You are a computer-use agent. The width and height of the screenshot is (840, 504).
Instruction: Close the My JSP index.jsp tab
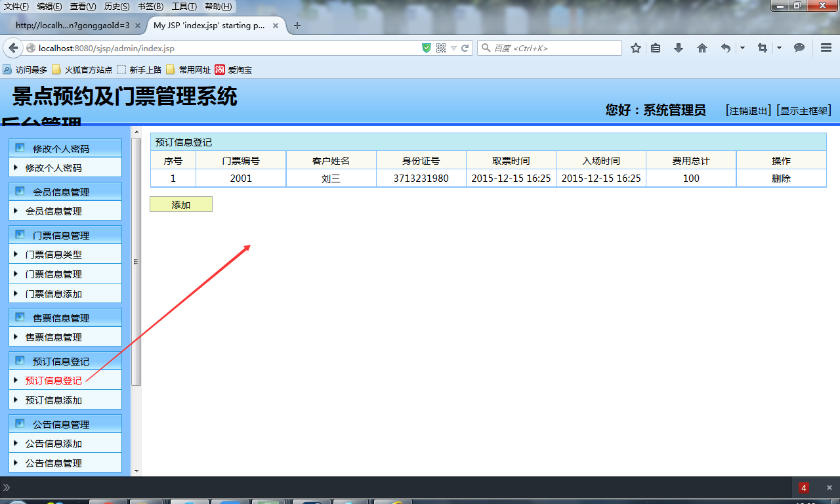(276, 26)
